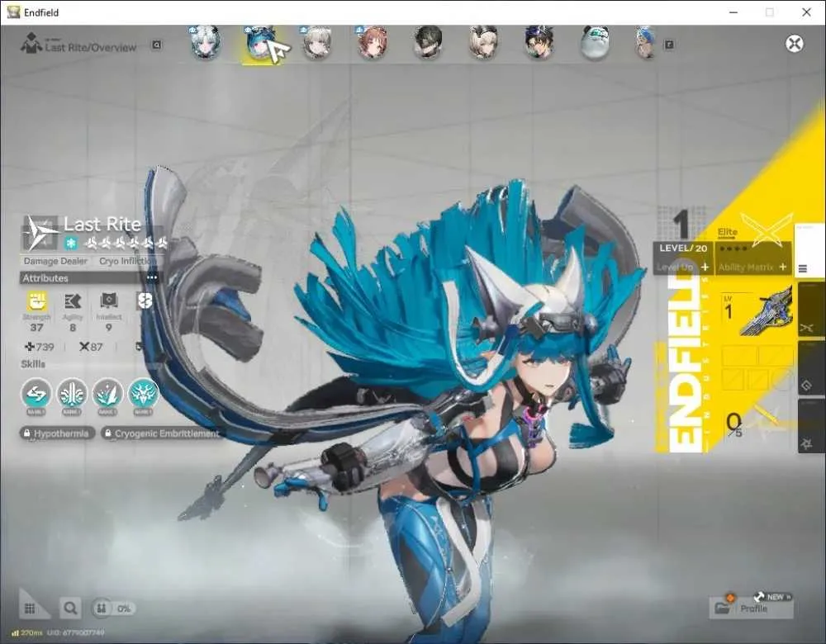826x644 pixels.
Task: Select the Agility attribute icon
Action: (73, 301)
